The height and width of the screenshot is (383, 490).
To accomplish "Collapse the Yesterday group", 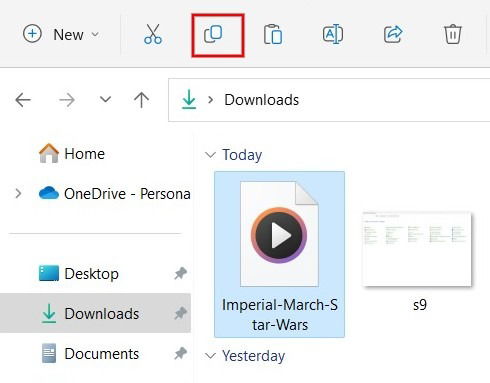I will (x=210, y=356).
